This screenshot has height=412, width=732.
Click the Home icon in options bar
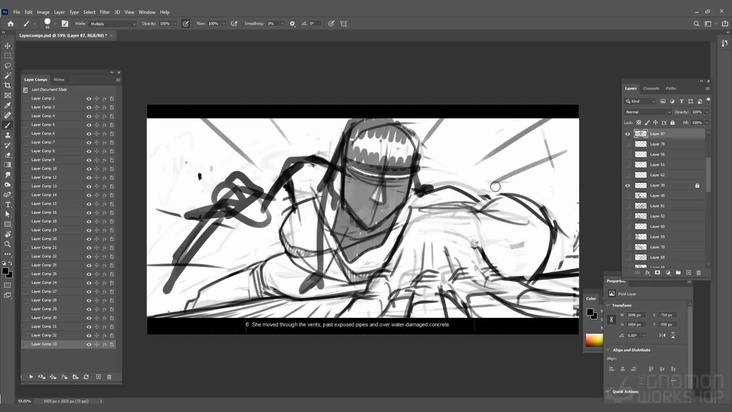click(x=10, y=23)
